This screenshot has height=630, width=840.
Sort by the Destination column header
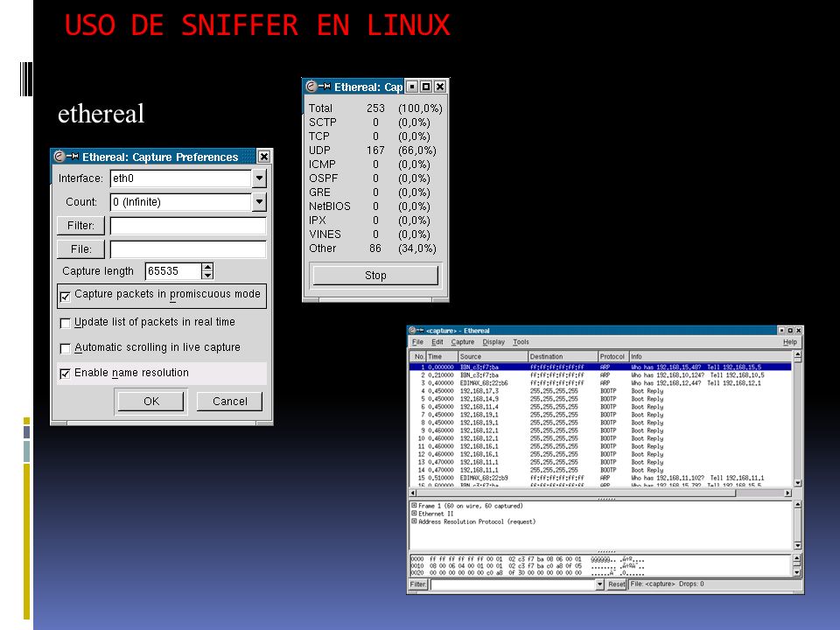563,356
